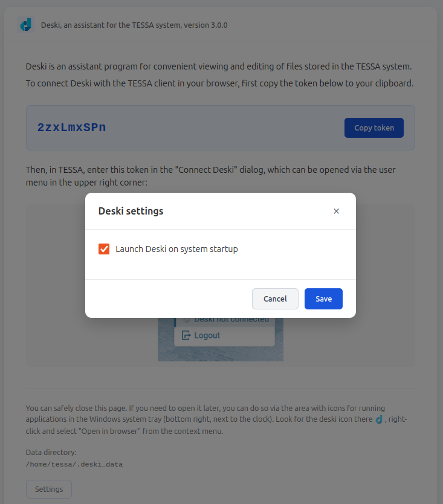Click the "Launch Deski on system startup" label
Image resolution: width=443 pixels, height=504 pixels.
176,249
